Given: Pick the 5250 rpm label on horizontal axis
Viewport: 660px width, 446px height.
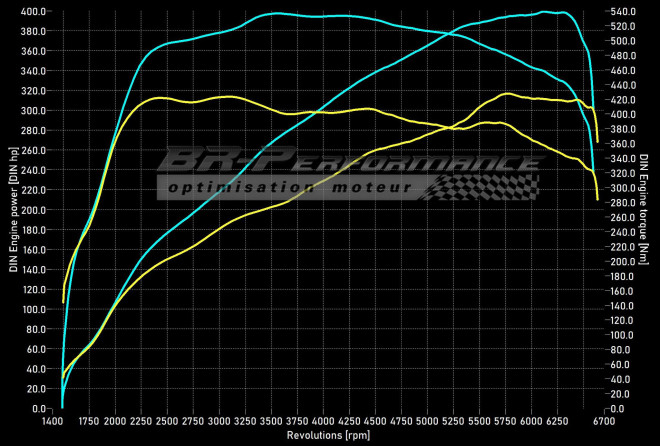Looking at the screenshot, I should coord(452,423).
